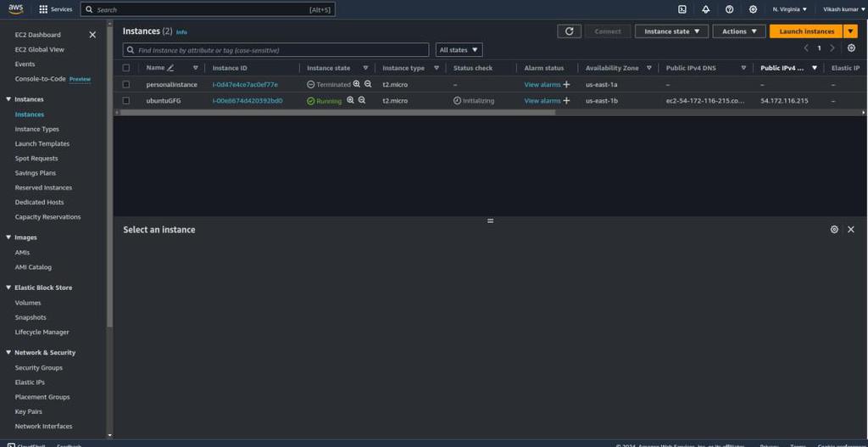
Task: Open Launch instances split arrow
Action: pos(850,31)
